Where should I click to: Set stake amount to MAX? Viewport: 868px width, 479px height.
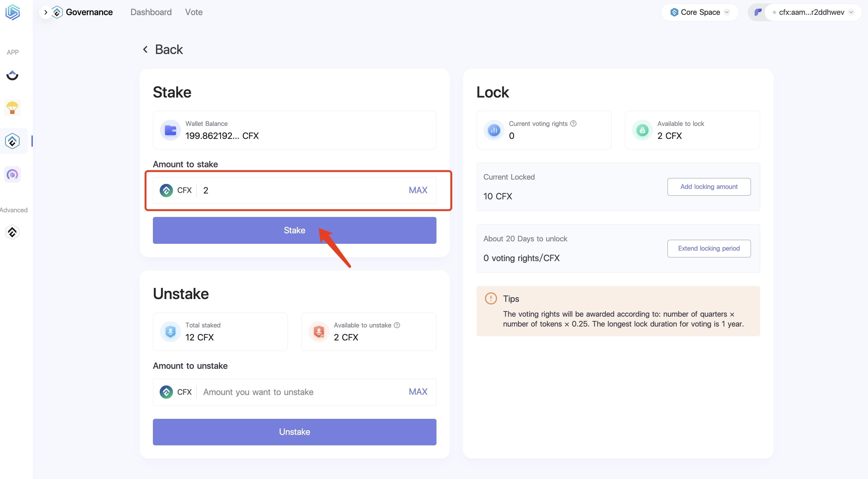(418, 190)
